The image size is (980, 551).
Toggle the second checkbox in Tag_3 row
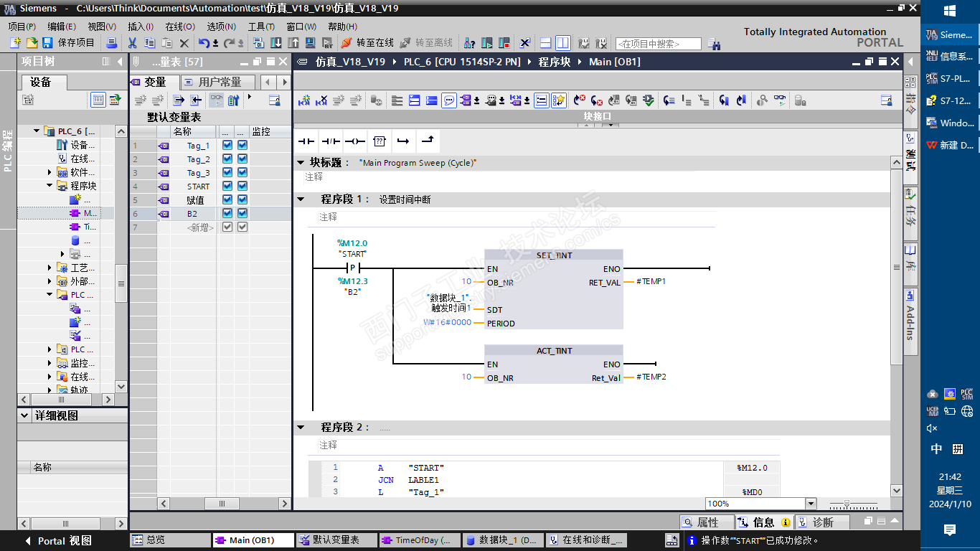click(x=242, y=173)
